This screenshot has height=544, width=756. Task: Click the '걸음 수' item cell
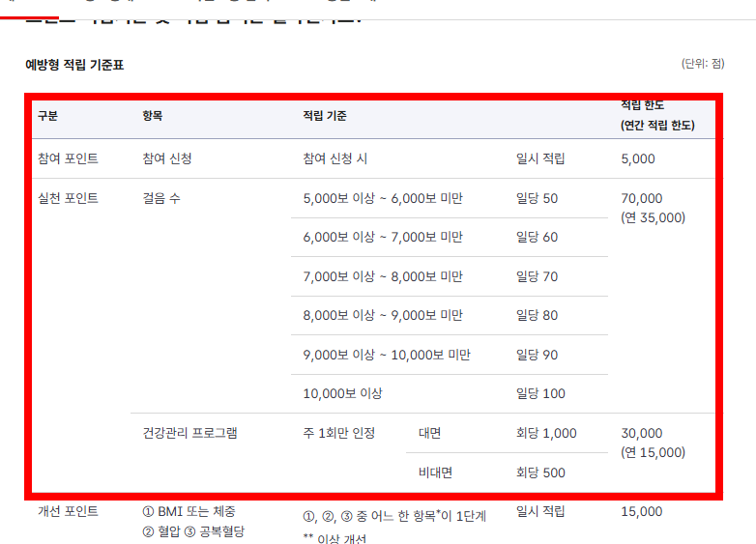(x=161, y=198)
